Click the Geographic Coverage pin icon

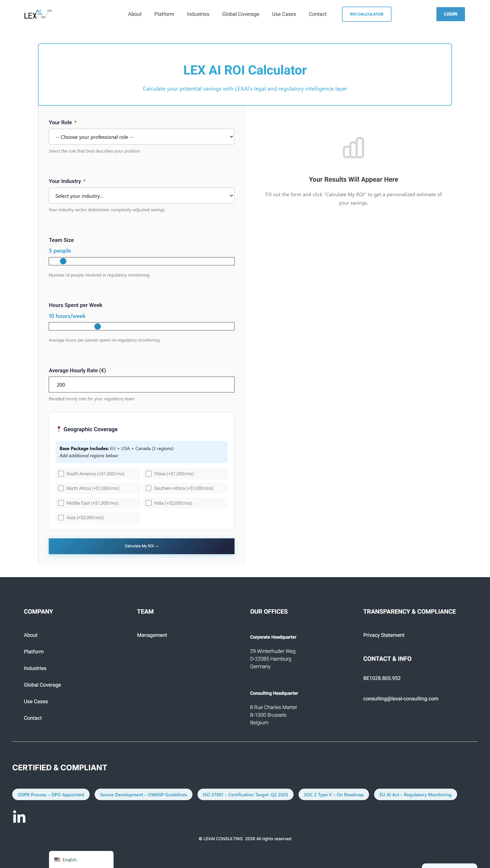[59, 429]
